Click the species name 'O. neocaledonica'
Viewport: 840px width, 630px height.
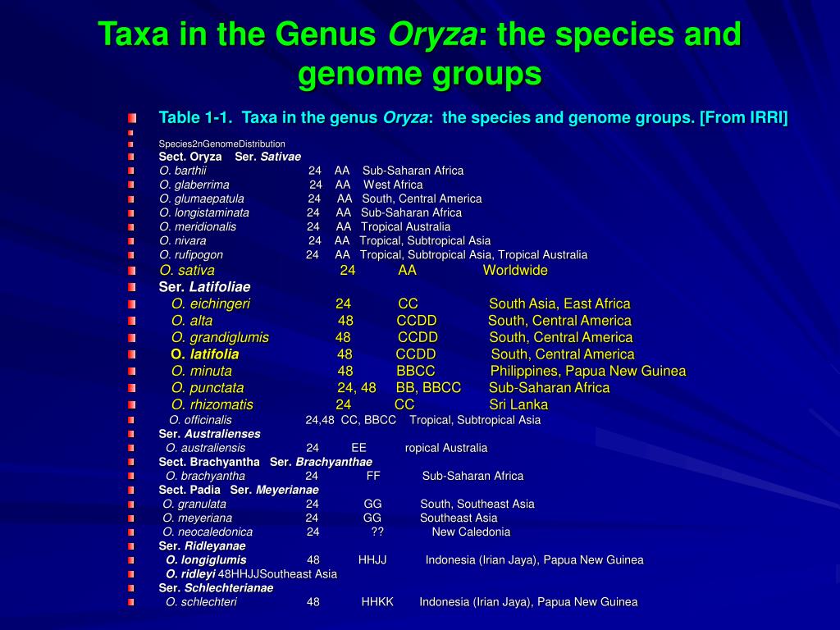click(x=208, y=532)
